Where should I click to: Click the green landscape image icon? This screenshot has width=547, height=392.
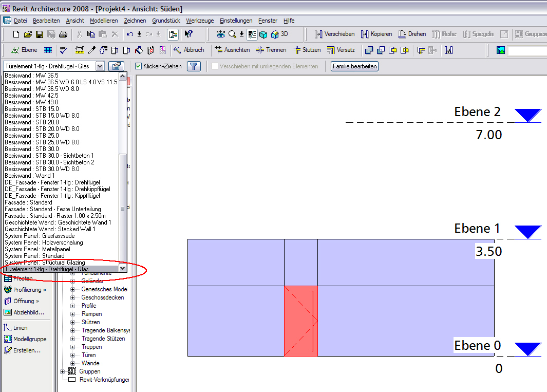(501, 50)
